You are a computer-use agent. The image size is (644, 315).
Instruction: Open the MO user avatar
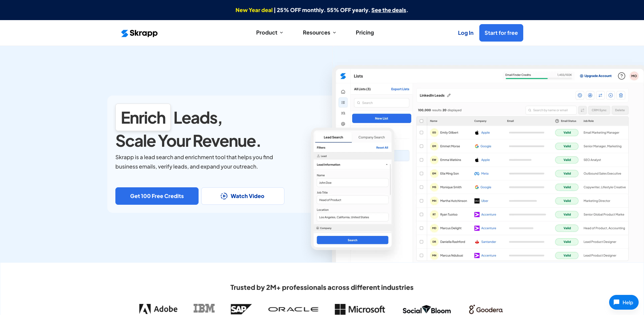pos(634,76)
